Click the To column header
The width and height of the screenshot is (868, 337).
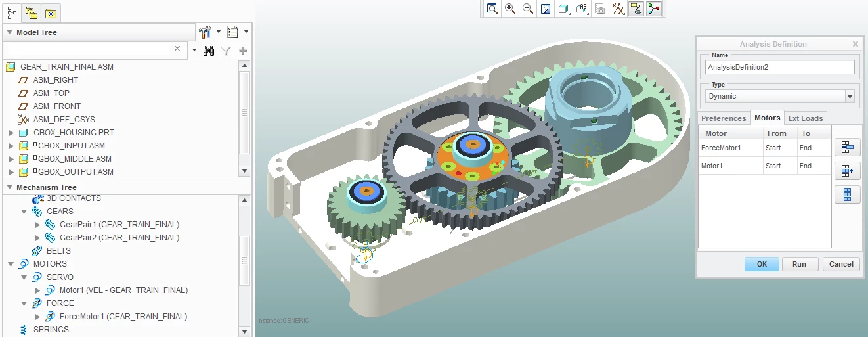tap(814, 133)
